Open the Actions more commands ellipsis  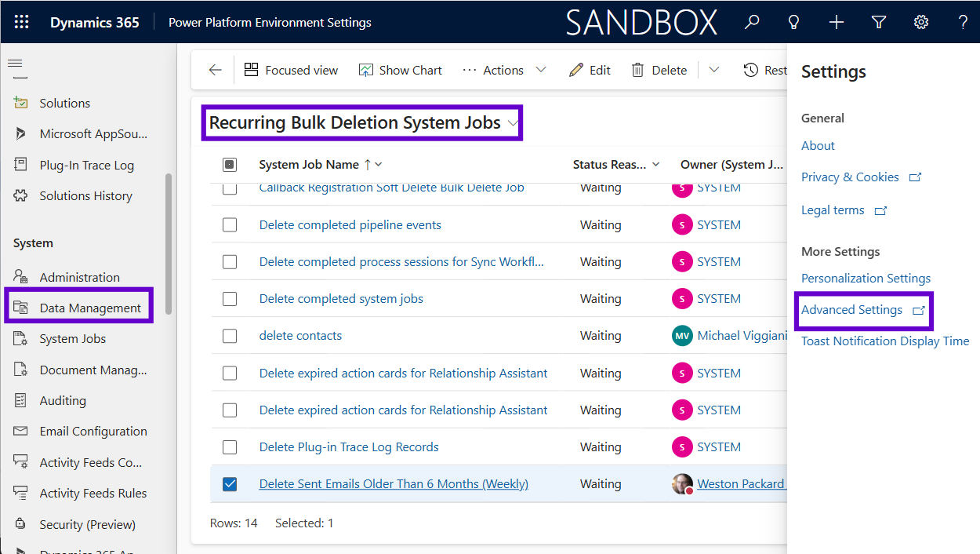point(469,70)
